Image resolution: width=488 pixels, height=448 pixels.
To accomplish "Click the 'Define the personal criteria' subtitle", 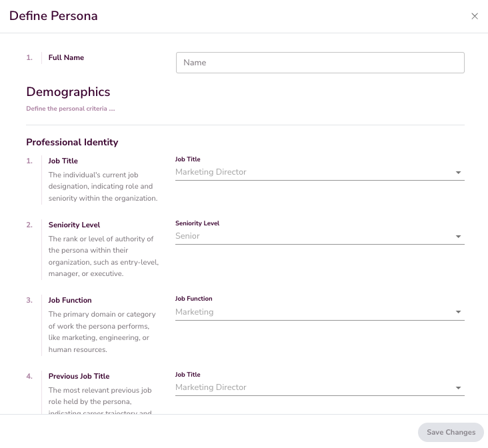I will 71,109.
